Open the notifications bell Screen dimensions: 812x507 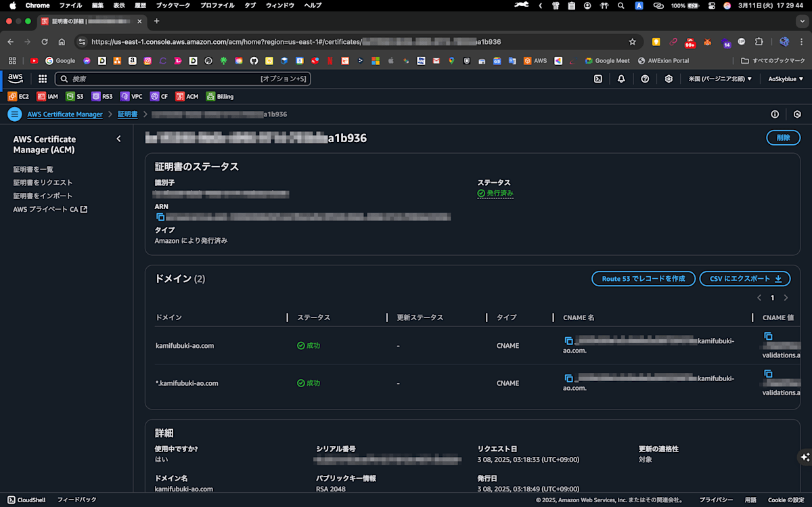pyautogui.click(x=621, y=79)
